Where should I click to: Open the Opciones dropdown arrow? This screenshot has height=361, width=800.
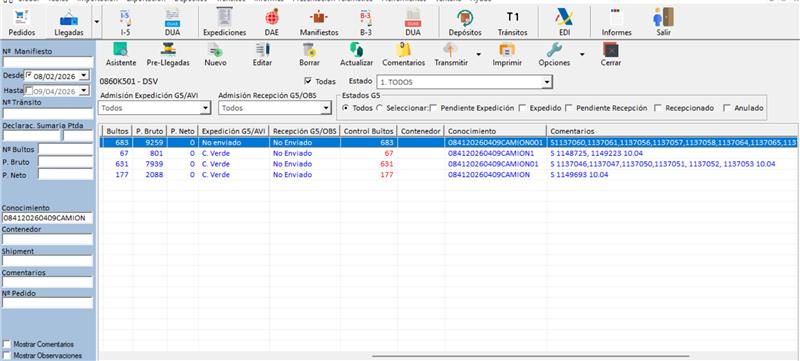582,54
